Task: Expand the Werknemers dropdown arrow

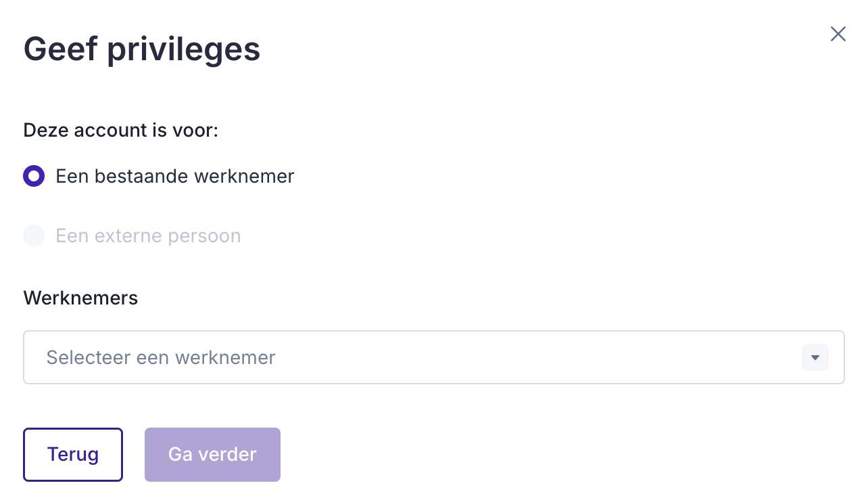Action: coord(815,357)
